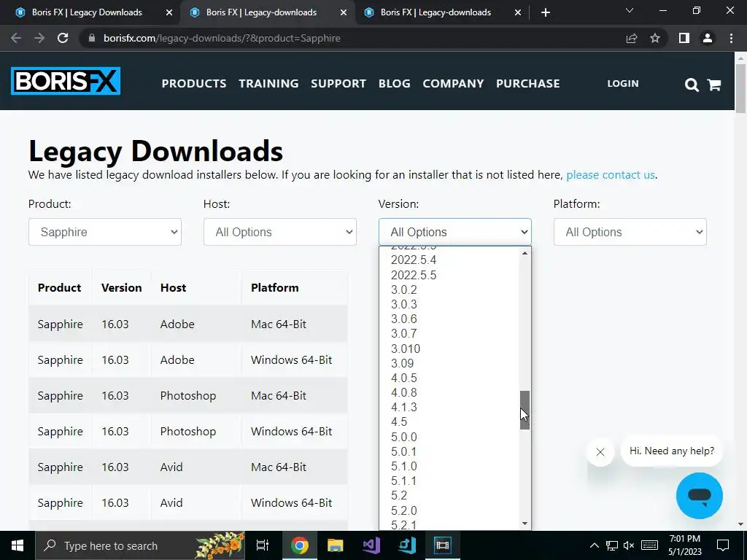Viewport: 747px width, 560px height.
Task: Click the 'Hi. Need any help?' message
Action: click(672, 451)
